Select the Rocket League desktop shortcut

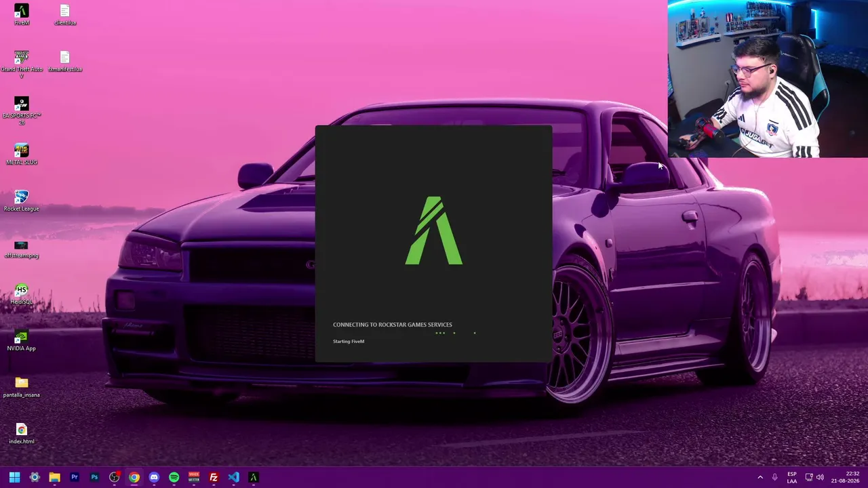coord(22,201)
